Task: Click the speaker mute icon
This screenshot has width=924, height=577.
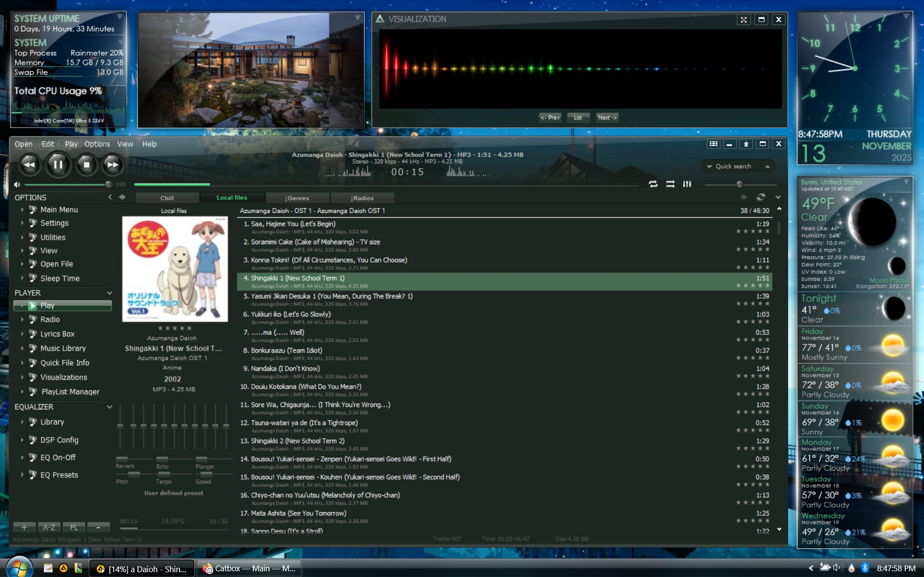Action: tap(17, 184)
